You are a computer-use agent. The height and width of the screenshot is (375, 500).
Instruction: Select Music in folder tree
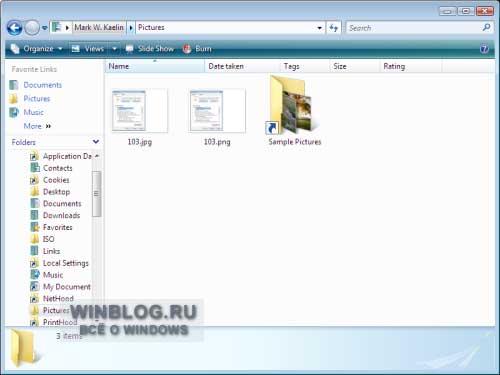tap(53, 275)
